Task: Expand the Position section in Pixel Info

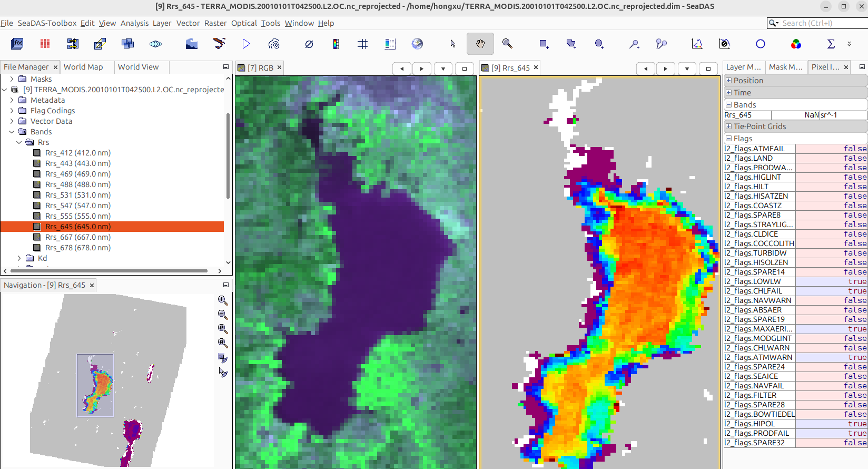Action: pos(729,81)
